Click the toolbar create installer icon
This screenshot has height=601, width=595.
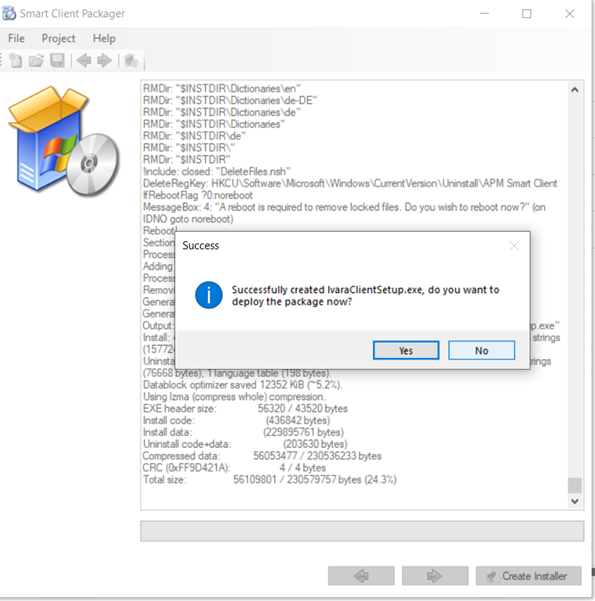(x=131, y=61)
